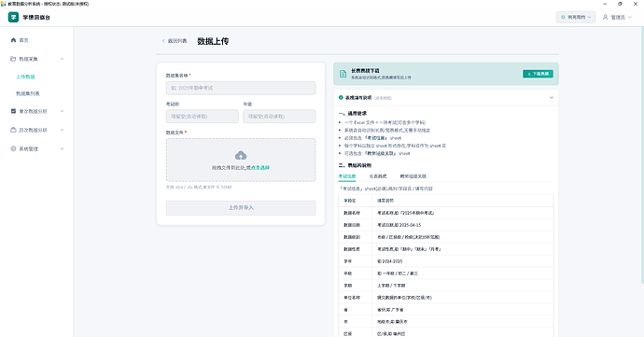Click the document icon in template banner
Image resolution: width=644 pixels, height=337 pixels.
343,74
